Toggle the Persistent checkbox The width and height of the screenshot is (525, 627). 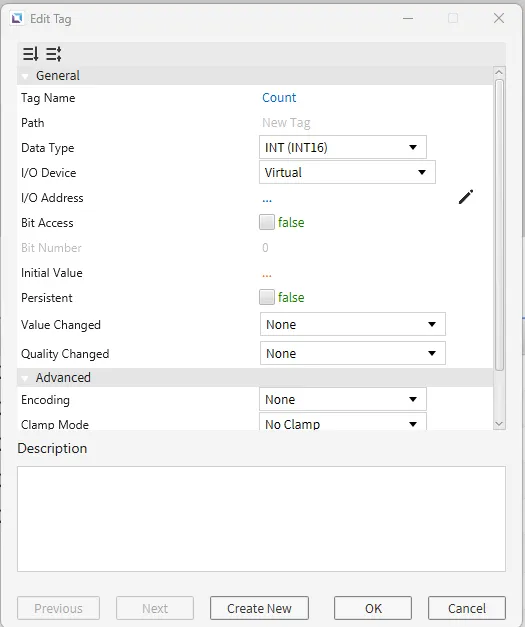point(267,297)
